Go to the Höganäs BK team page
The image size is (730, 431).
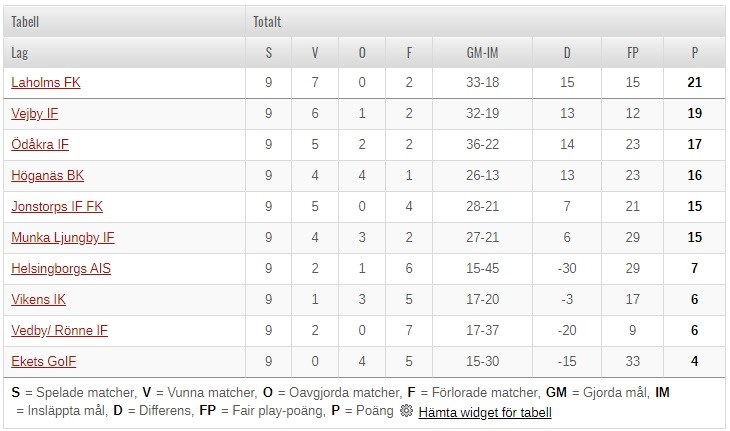click(x=48, y=176)
